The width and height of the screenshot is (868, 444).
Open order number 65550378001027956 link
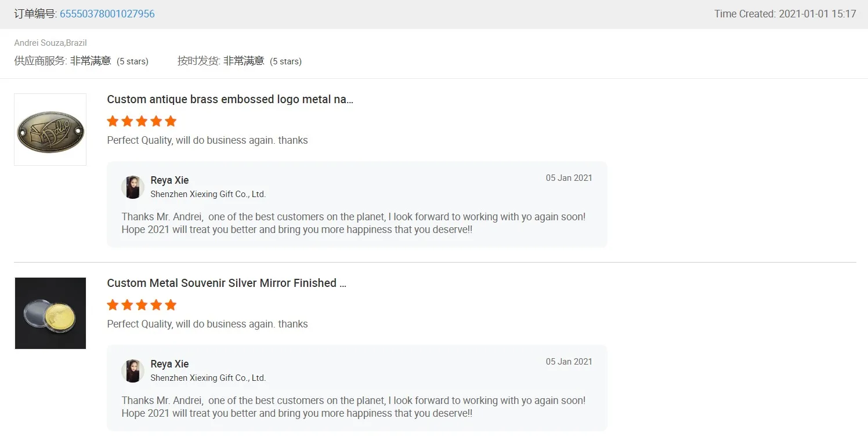click(x=107, y=14)
